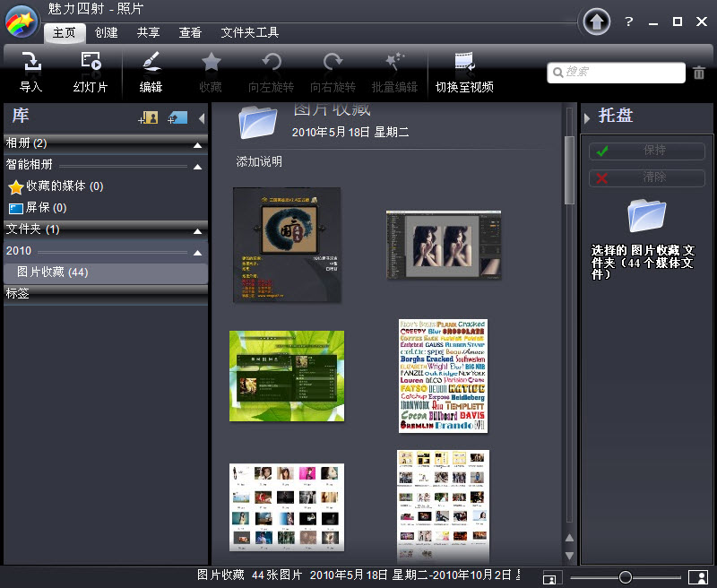The image size is (717, 588).
Task: Start the slideshow (幻灯片)
Action: coord(90,63)
